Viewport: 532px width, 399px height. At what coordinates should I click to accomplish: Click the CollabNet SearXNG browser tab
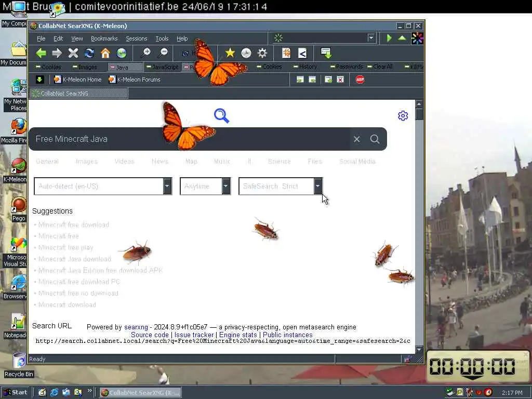pos(79,94)
